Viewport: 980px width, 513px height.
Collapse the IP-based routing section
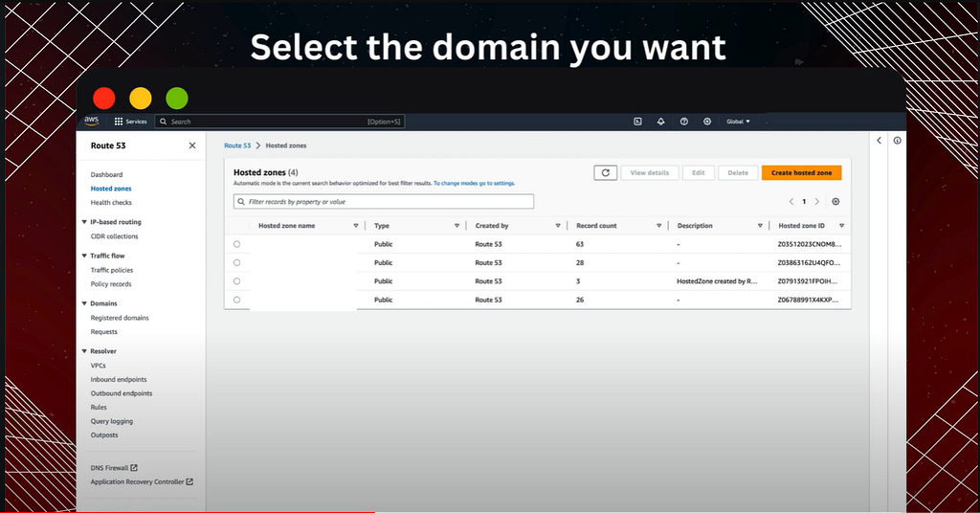(84, 222)
